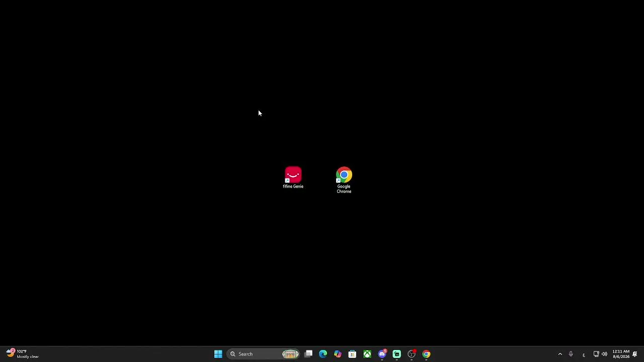
Task: Open OBS Studio from the taskbar
Action: click(x=412, y=354)
